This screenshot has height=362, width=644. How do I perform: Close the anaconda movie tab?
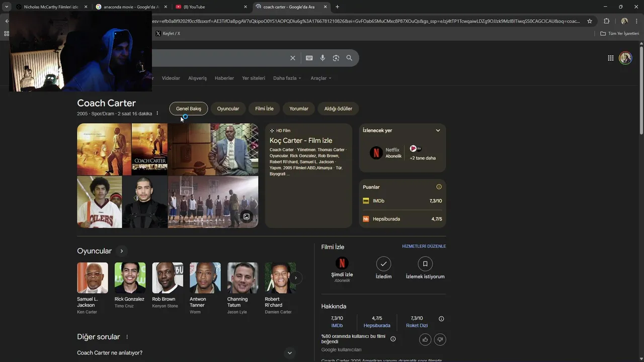coord(166,7)
